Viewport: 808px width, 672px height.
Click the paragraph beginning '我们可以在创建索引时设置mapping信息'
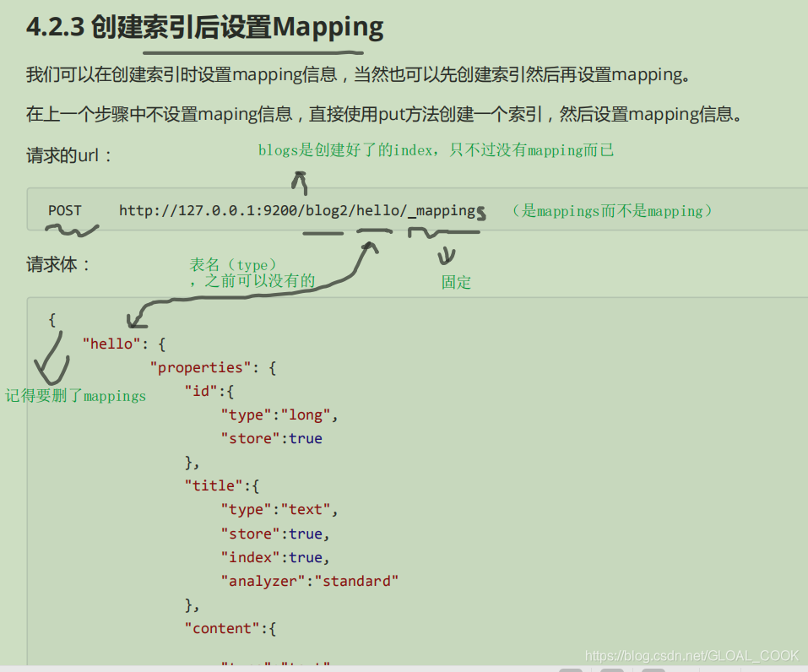coord(358,75)
